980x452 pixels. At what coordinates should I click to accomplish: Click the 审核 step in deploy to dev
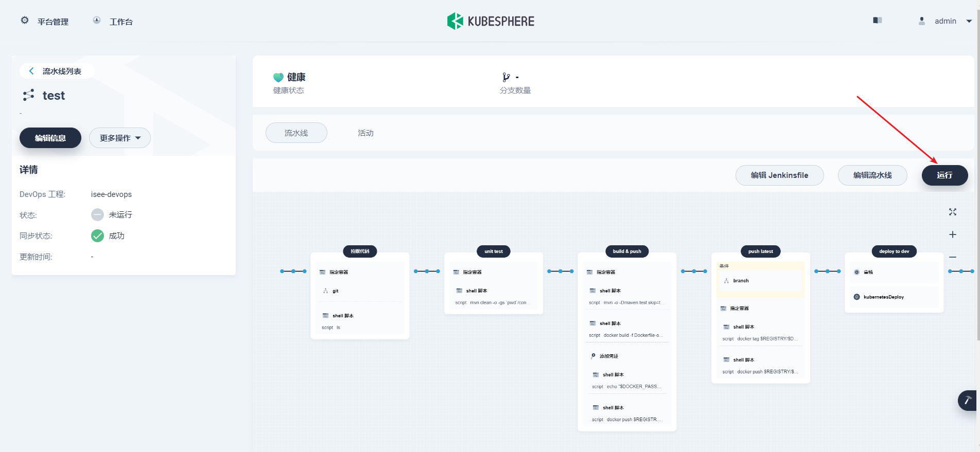pos(894,272)
